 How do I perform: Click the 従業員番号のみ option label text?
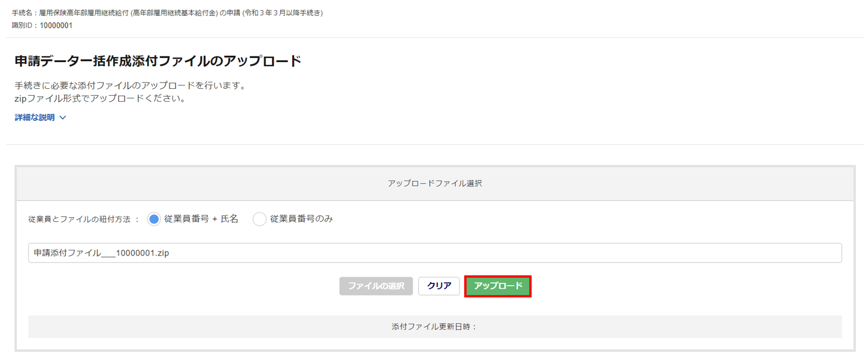tap(302, 219)
